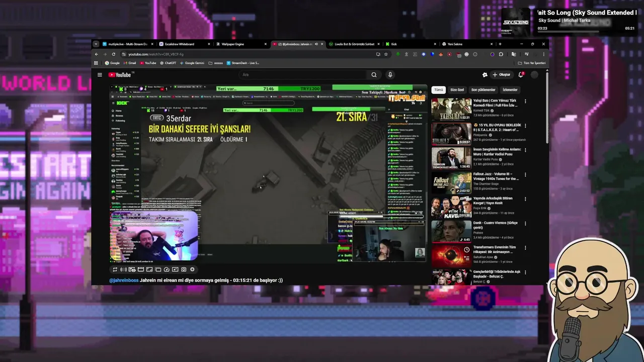
Task: Open the YouTube hamburger guide menu
Action: point(100,75)
